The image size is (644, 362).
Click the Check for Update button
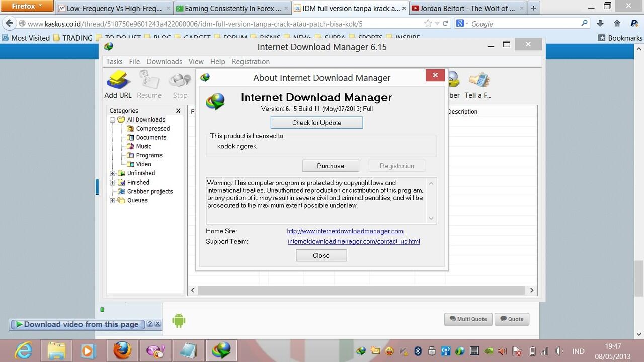(316, 123)
